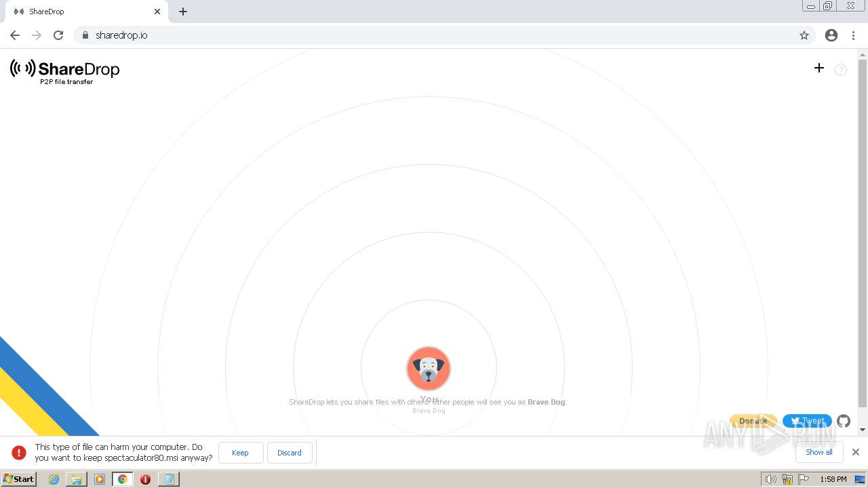Open Opera from the taskbar
This screenshot has height=488, width=868.
tap(145, 479)
